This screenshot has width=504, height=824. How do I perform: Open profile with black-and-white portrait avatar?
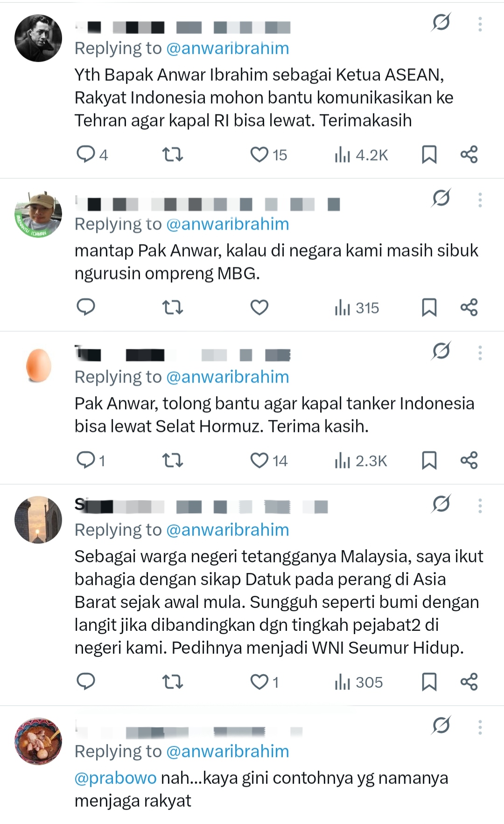[38, 38]
